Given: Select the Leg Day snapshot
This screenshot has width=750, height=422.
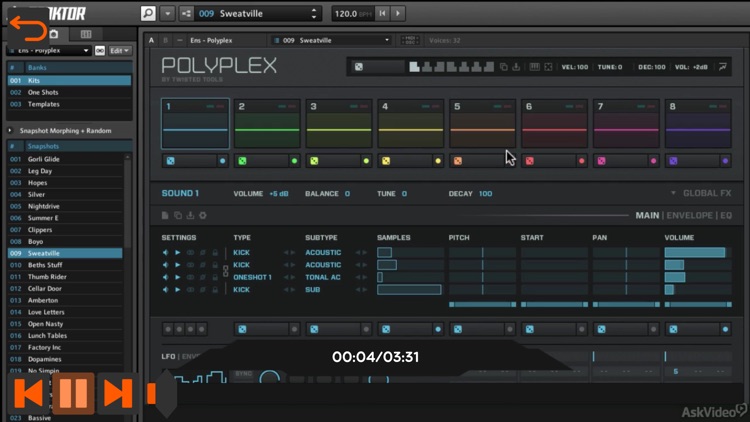Looking at the screenshot, I should (x=65, y=171).
